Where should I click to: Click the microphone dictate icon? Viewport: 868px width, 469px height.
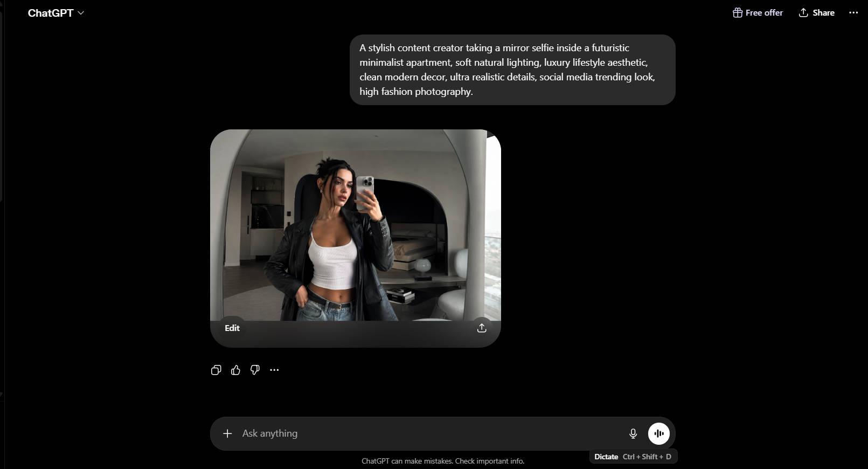click(633, 433)
